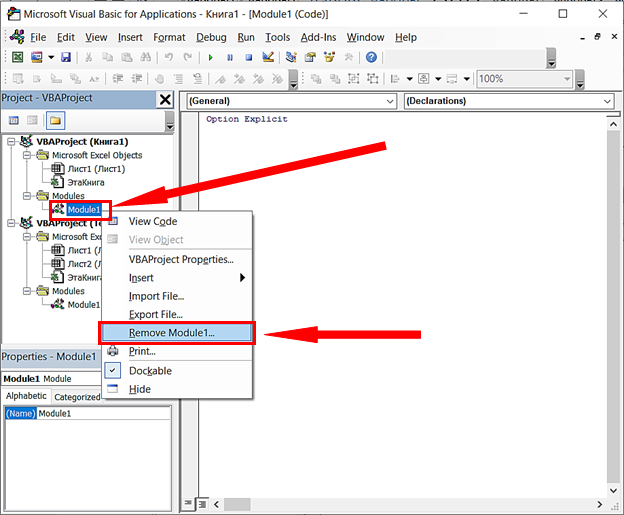The height and width of the screenshot is (515, 624).
Task: Close the Project - VBAProject pane
Action: click(165, 99)
